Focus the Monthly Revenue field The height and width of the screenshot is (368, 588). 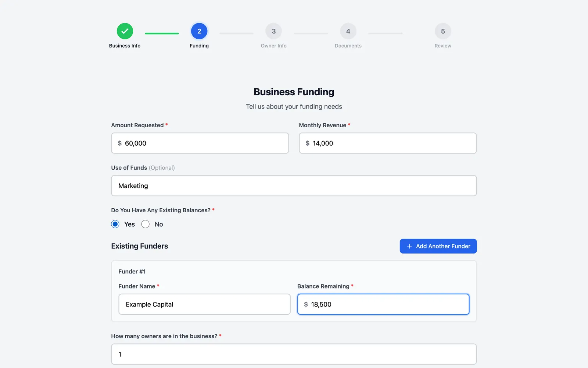pos(388,143)
